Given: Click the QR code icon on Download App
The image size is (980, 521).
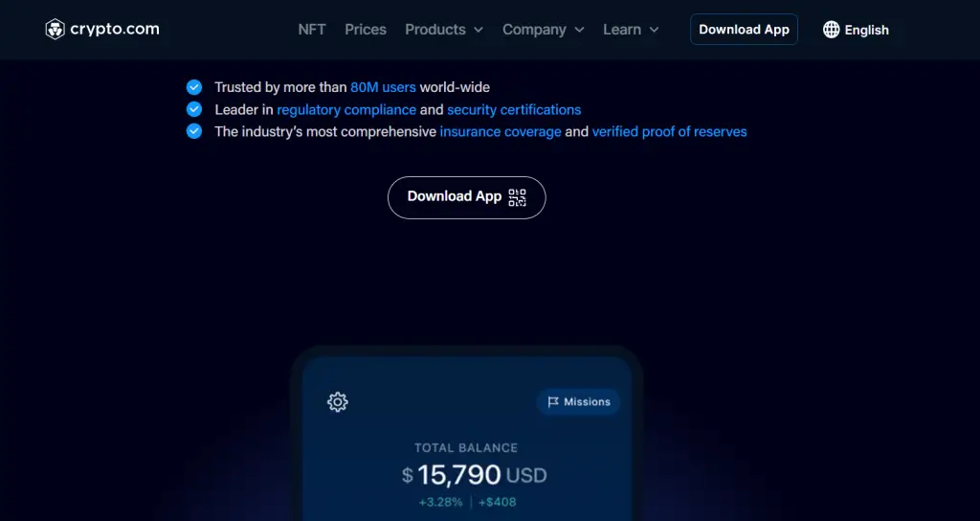Looking at the screenshot, I should click(518, 197).
